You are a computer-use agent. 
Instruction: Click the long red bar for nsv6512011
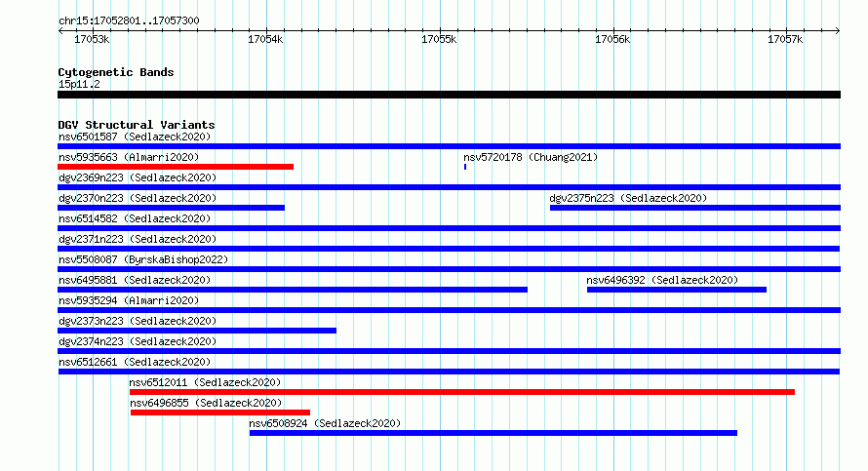point(462,392)
